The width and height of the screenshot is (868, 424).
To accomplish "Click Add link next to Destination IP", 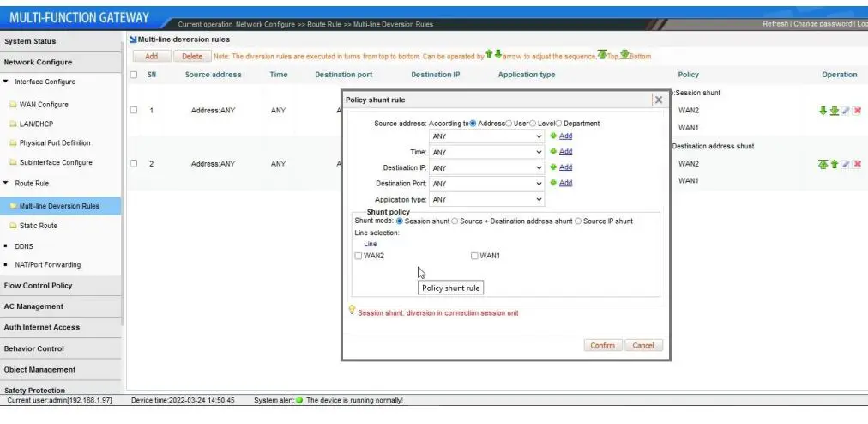I will point(566,167).
